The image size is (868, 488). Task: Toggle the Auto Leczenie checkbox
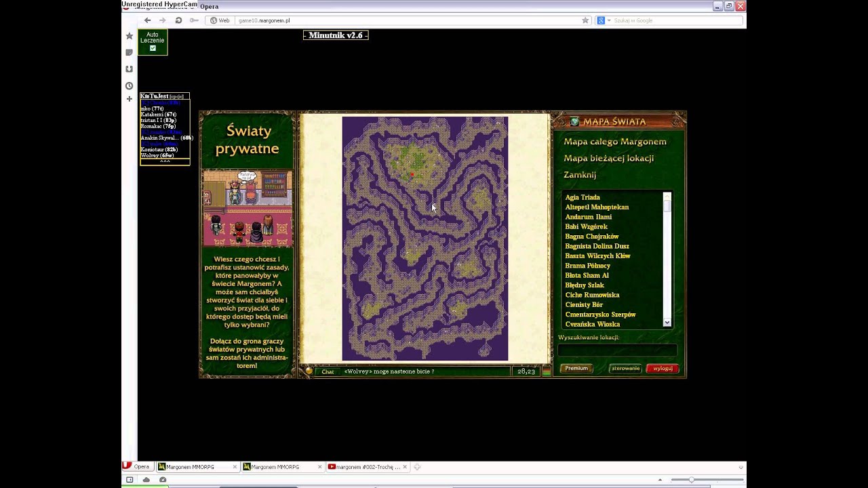pyautogui.click(x=153, y=48)
